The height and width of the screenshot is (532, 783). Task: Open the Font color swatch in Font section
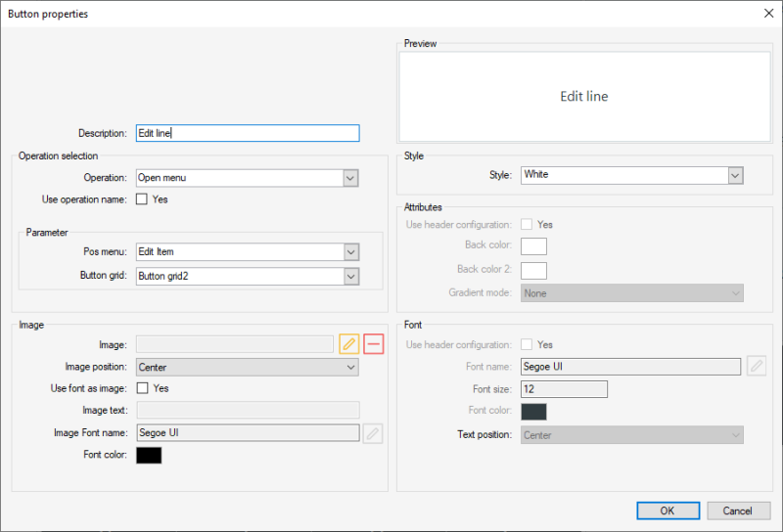533,412
